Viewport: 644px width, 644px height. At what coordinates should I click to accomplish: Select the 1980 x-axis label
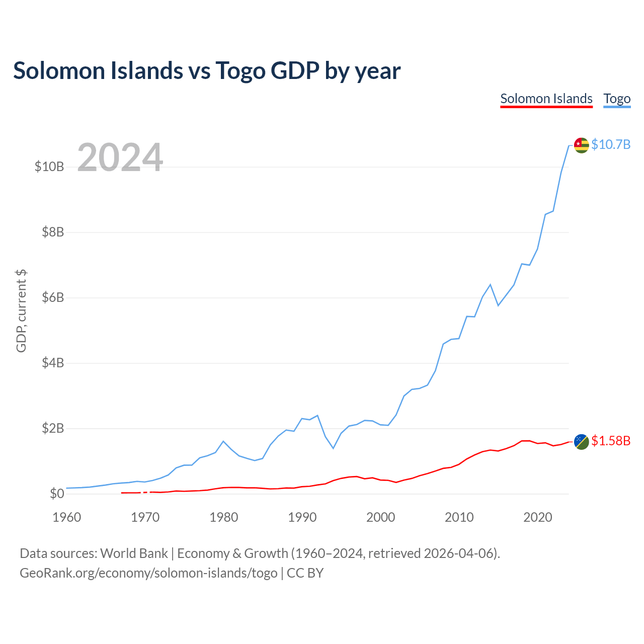224,517
